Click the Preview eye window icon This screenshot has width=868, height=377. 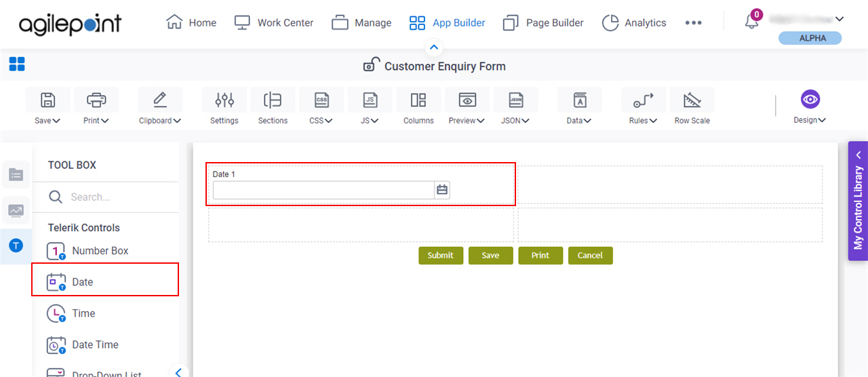pos(467,100)
